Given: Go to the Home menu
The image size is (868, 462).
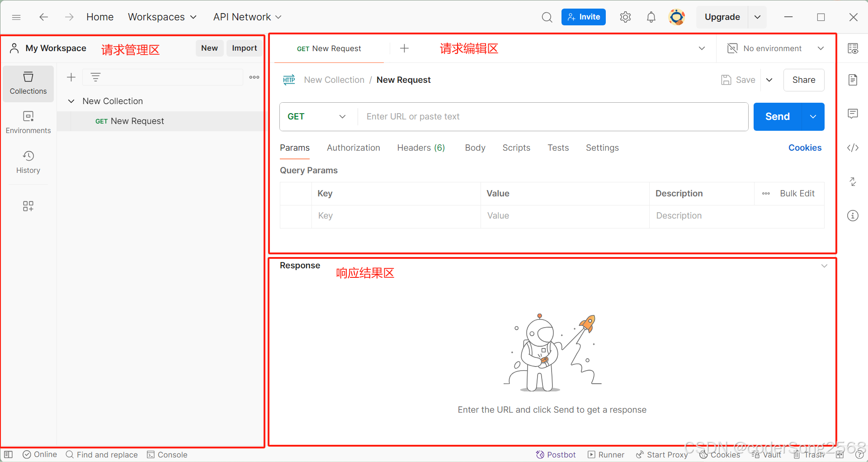Looking at the screenshot, I should point(100,17).
